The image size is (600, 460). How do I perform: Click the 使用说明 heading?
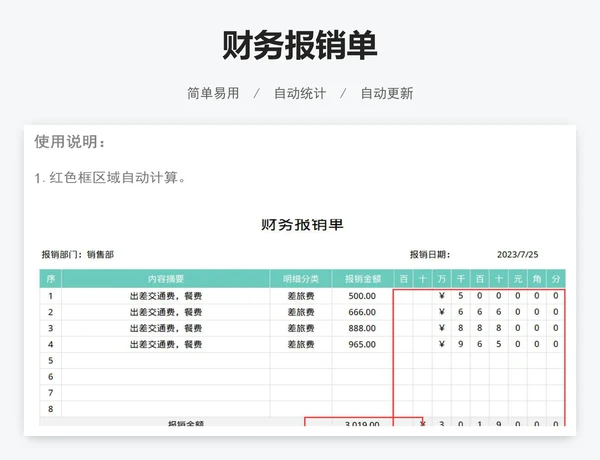click(x=70, y=142)
